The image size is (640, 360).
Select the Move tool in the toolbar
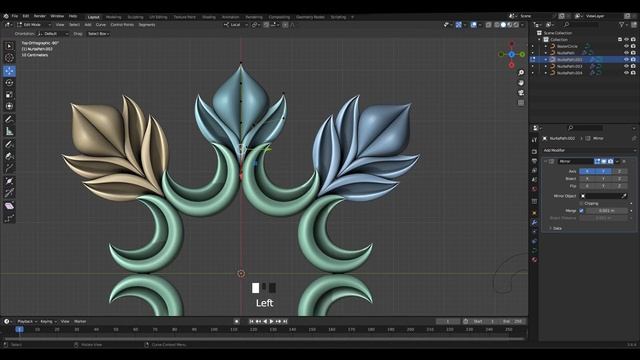tap(9, 71)
